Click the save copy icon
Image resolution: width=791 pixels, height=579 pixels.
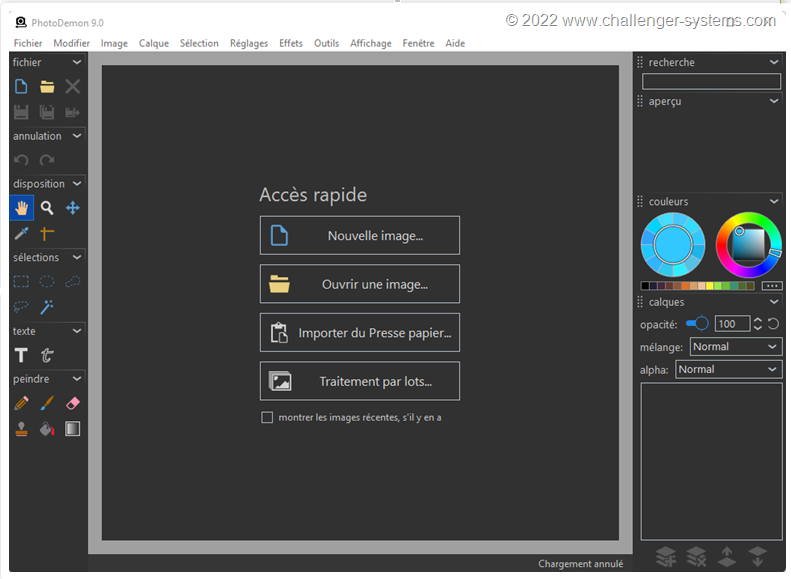[x=47, y=112]
